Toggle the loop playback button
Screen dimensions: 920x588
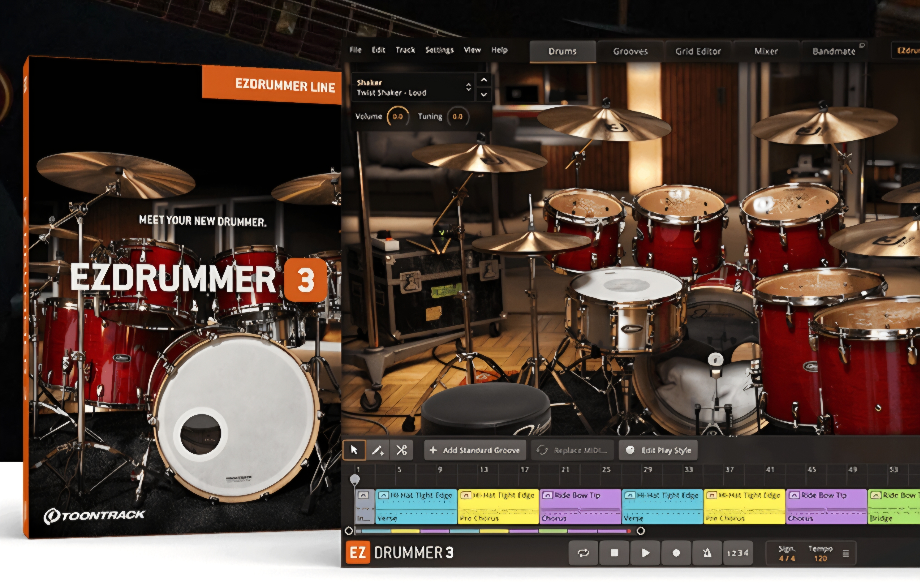click(583, 553)
